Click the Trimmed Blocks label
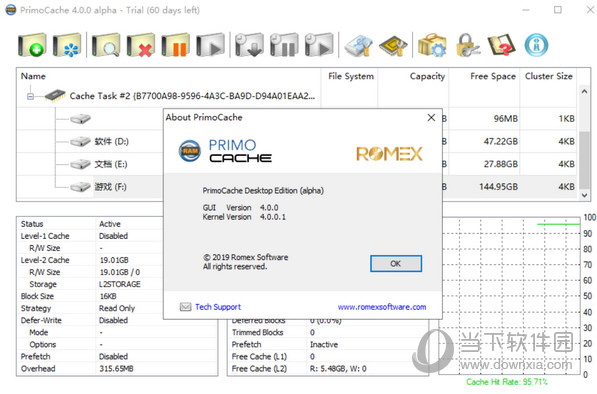 coord(257,332)
